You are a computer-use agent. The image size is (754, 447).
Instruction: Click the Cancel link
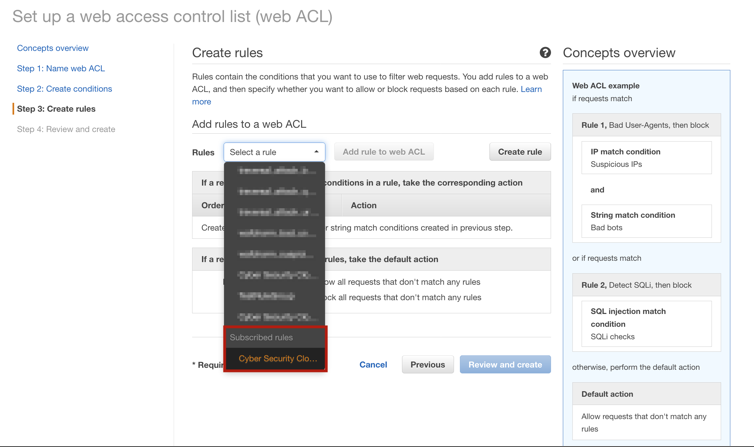tap(373, 365)
